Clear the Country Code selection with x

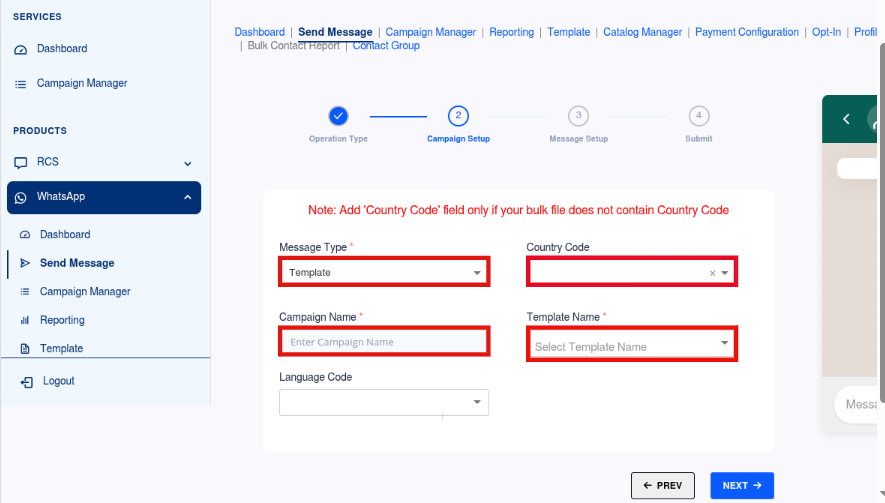712,273
